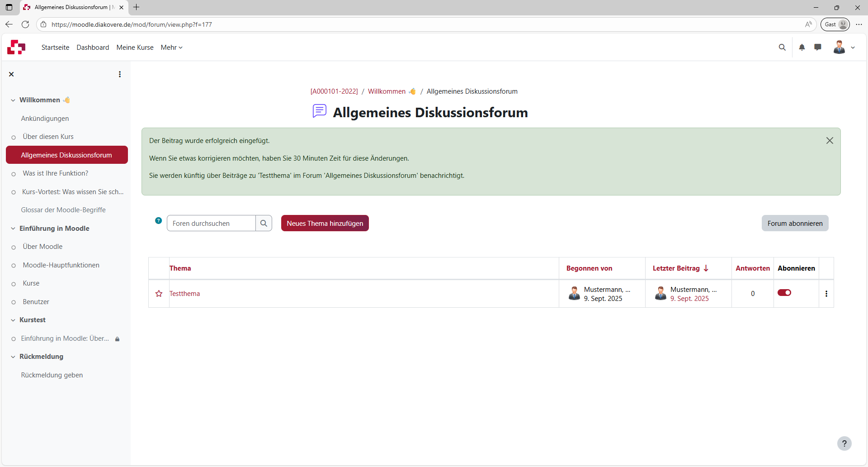Click the 'Forum abonnieren' button
Viewport: 868px width, 467px height.
(x=795, y=223)
